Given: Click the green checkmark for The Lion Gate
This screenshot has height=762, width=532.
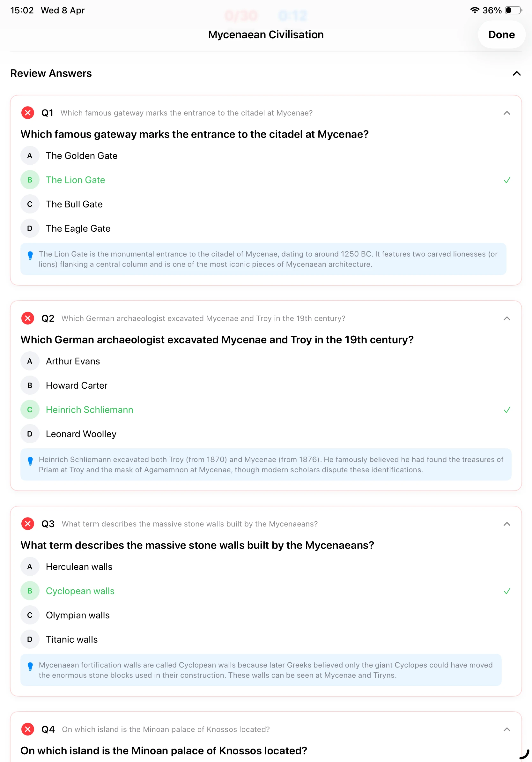Looking at the screenshot, I should (507, 180).
